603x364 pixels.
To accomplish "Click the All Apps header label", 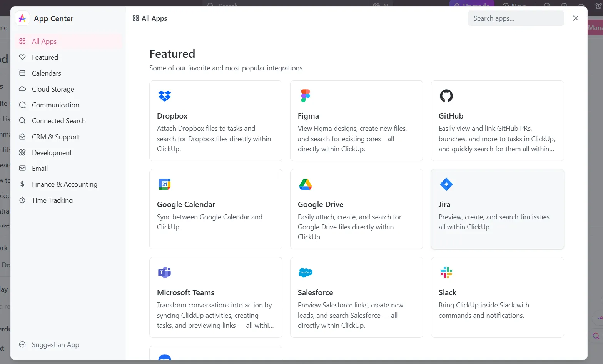I will (154, 18).
